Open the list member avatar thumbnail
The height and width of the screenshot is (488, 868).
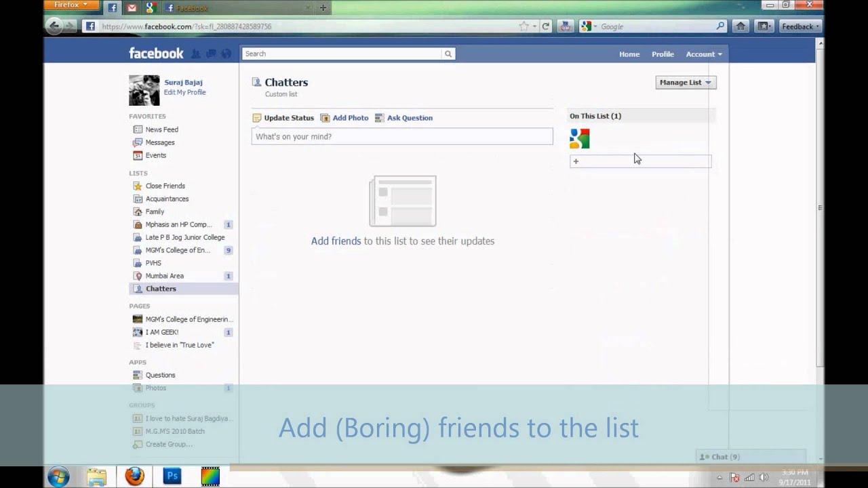click(580, 139)
